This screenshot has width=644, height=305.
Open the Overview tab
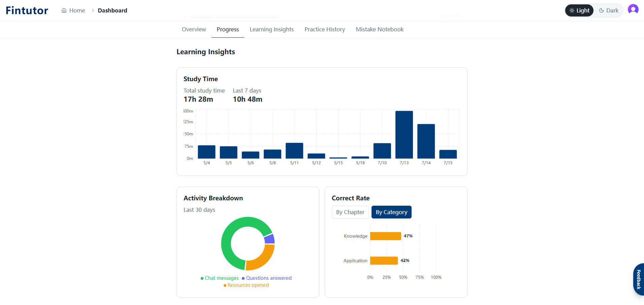pyautogui.click(x=194, y=29)
